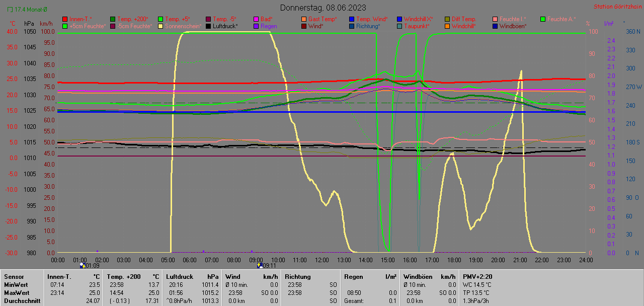Select the Sonnenschein* legend label
Image resolution: width=644 pixels, height=306 pixels.
[183, 26]
